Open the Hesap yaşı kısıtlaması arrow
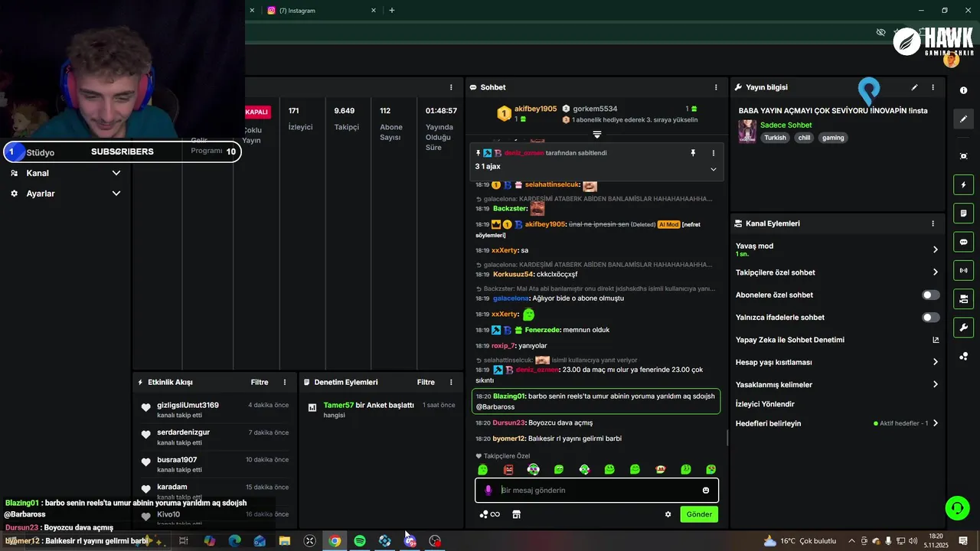The image size is (980, 551). pos(935,362)
